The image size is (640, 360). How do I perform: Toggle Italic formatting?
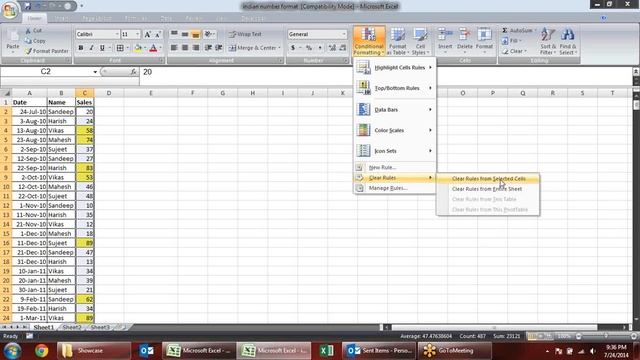[x=91, y=48]
